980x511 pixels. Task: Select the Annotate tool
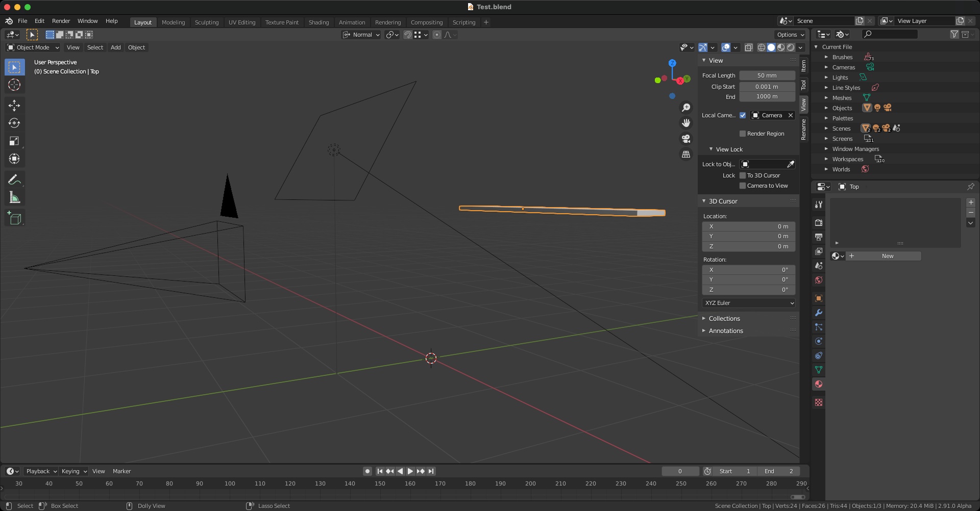coord(14,180)
